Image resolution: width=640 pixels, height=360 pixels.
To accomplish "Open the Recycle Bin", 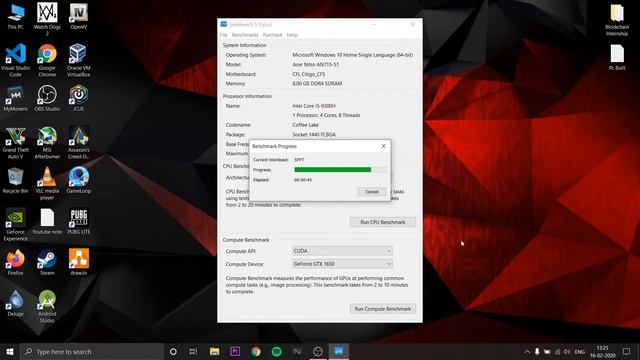I will point(16,180).
